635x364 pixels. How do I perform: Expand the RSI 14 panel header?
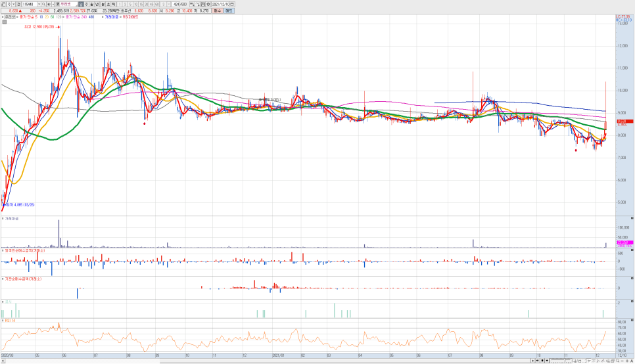tap(3, 321)
